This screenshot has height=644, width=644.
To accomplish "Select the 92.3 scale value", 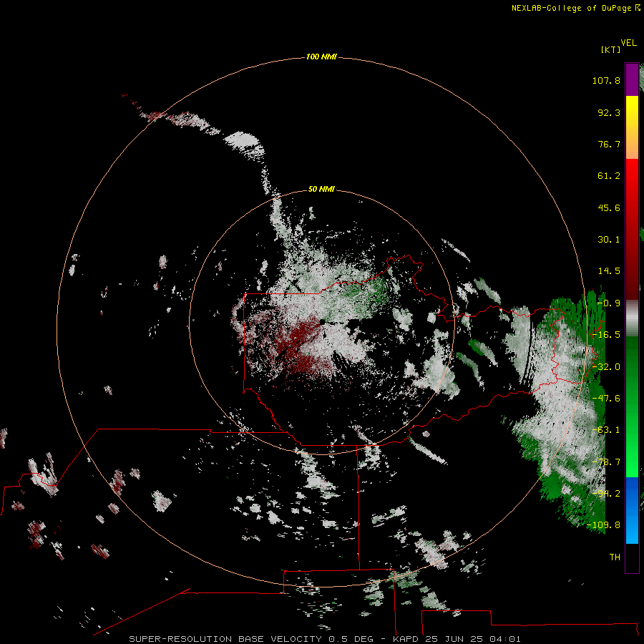I will 609,112.
